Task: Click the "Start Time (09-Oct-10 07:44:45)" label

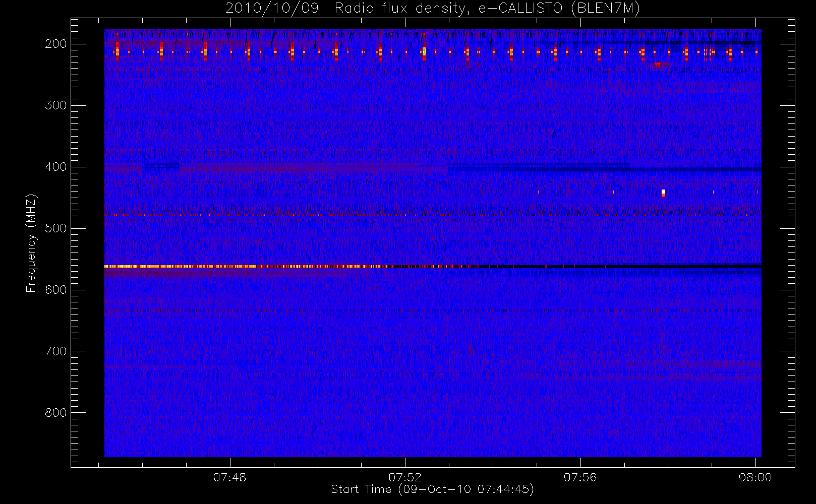Action: point(432,489)
